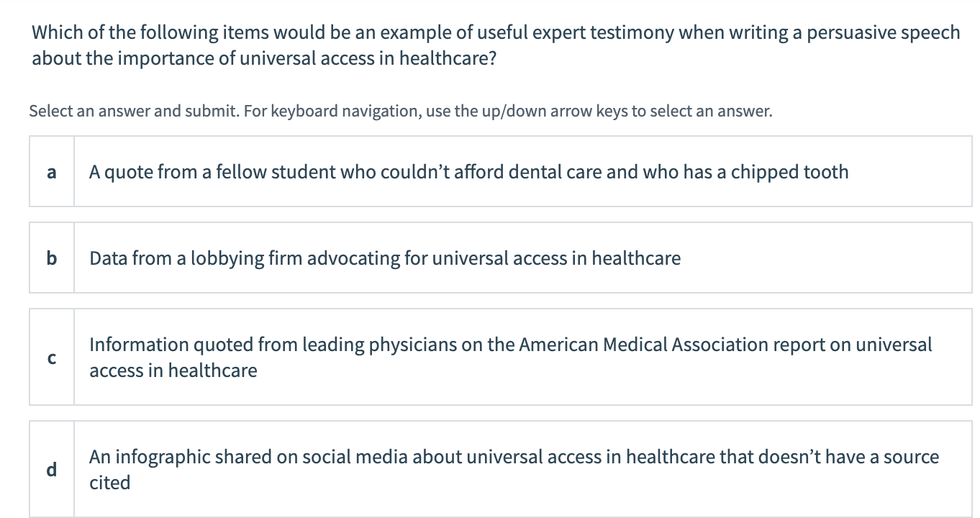Select answer option b
Viewport: 980px width, 518px height.
504,258
